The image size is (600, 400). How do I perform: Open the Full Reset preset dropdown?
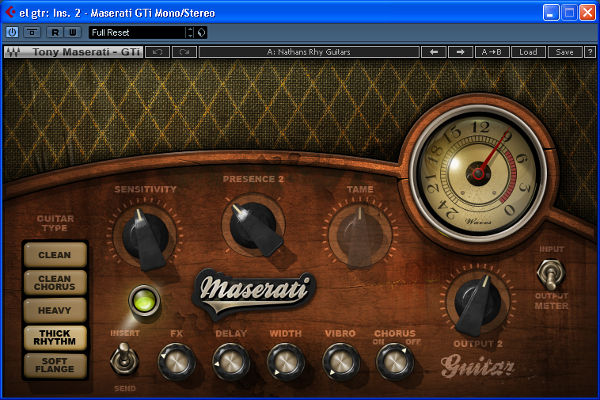tap(137, 33)
